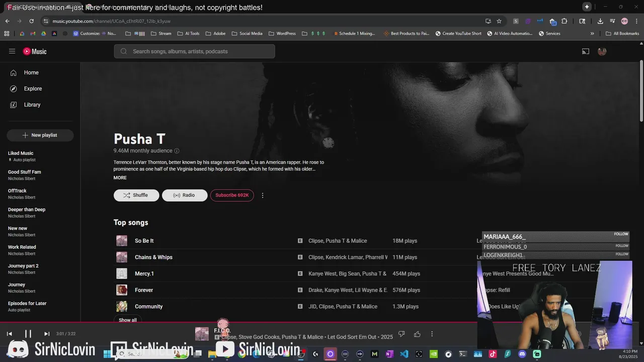Click the New playlist button
The image size is (644, 362).
pyautogui.click(x=40, y=135)
